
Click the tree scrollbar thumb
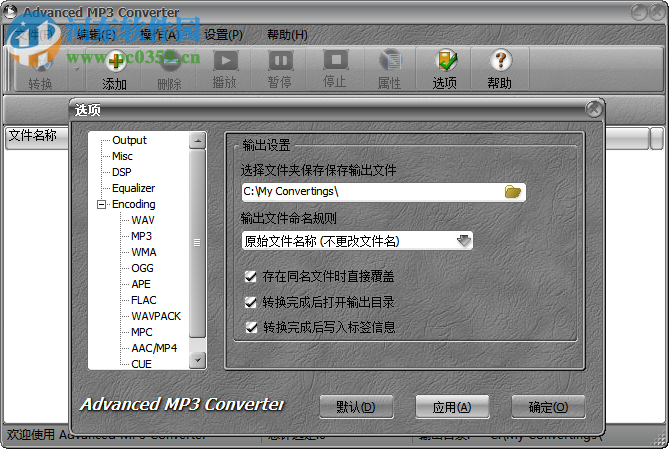click(x=198, y=242)
